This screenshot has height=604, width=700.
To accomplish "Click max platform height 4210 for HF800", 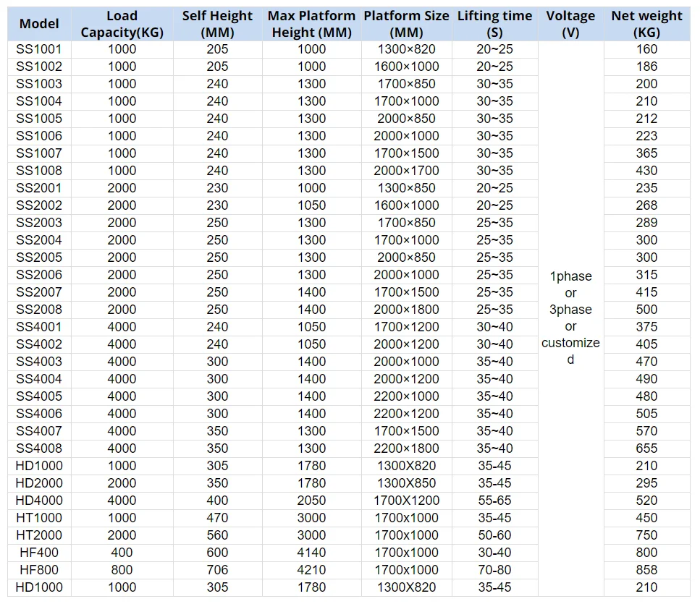I will point(311,571).
